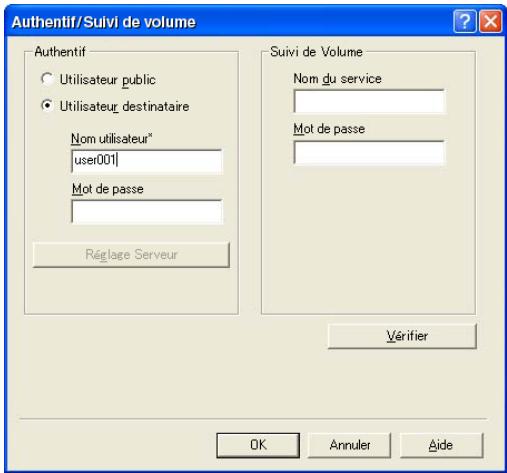Click the Suivi de Volume group title

tap(316, 52)
